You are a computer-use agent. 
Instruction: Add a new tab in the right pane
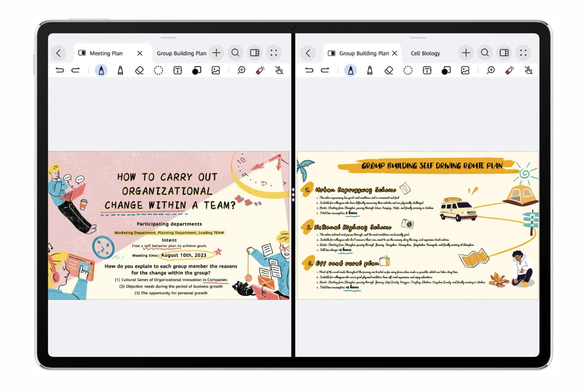[x=466, y=53]
